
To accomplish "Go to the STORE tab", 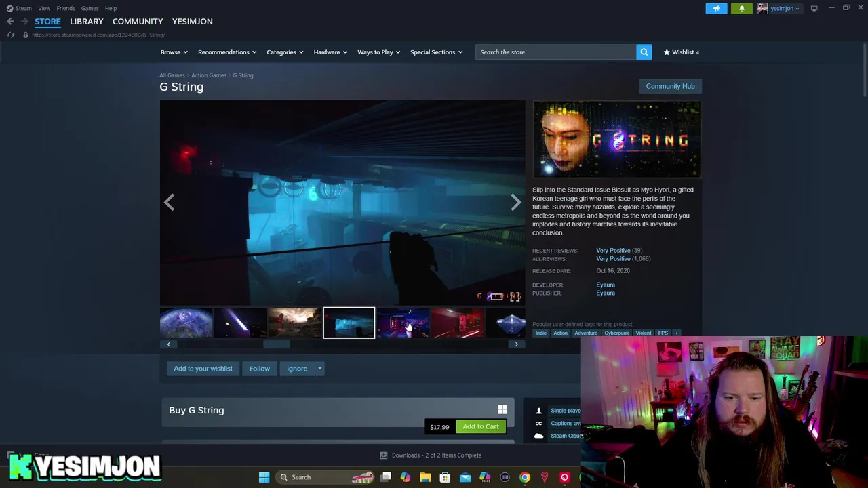I will click(47, 22).
